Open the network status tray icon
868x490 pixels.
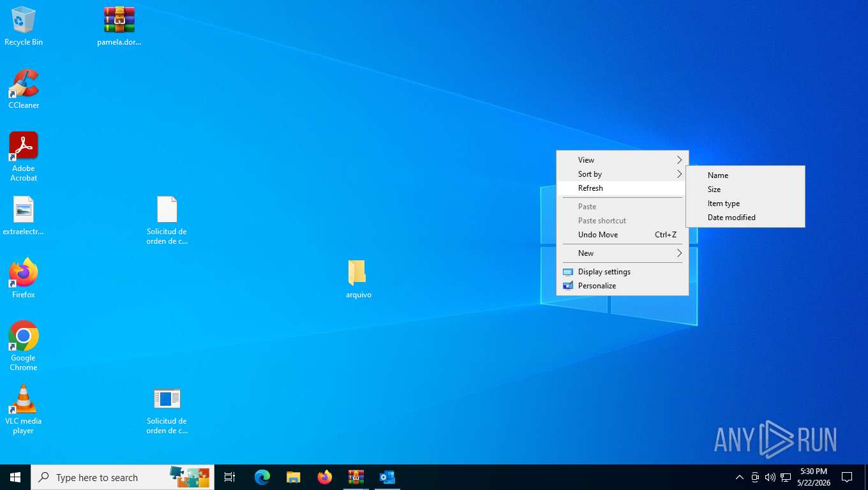(x=786, y=477)
